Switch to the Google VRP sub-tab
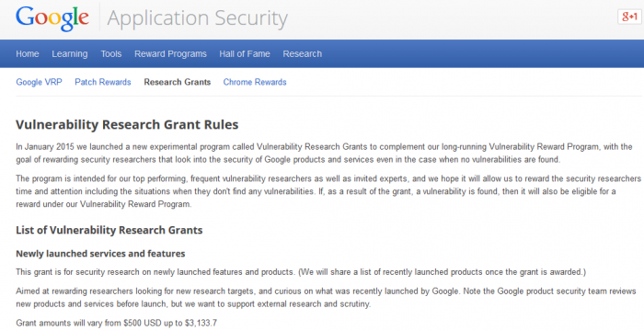644x331 pixels. pos(39,82)
